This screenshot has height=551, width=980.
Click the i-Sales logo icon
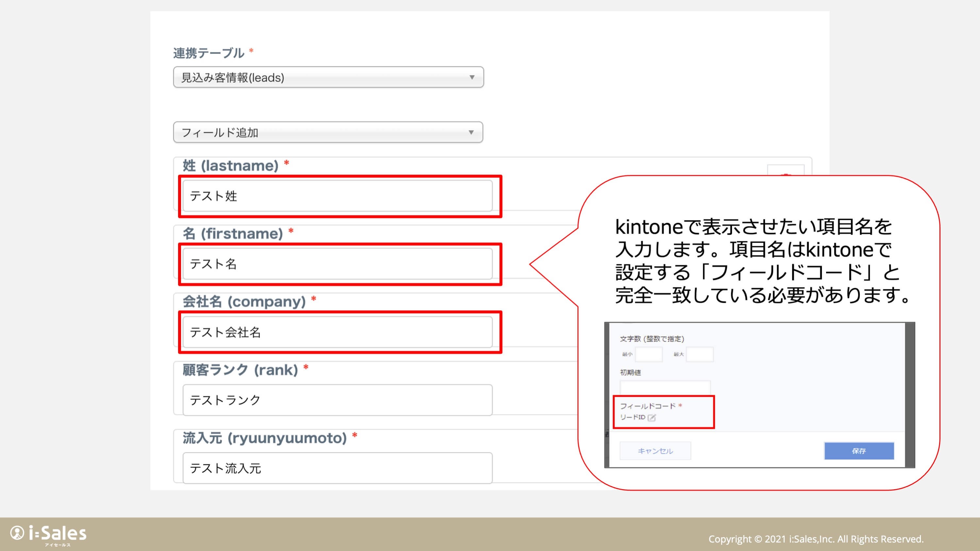pos(18,533)
